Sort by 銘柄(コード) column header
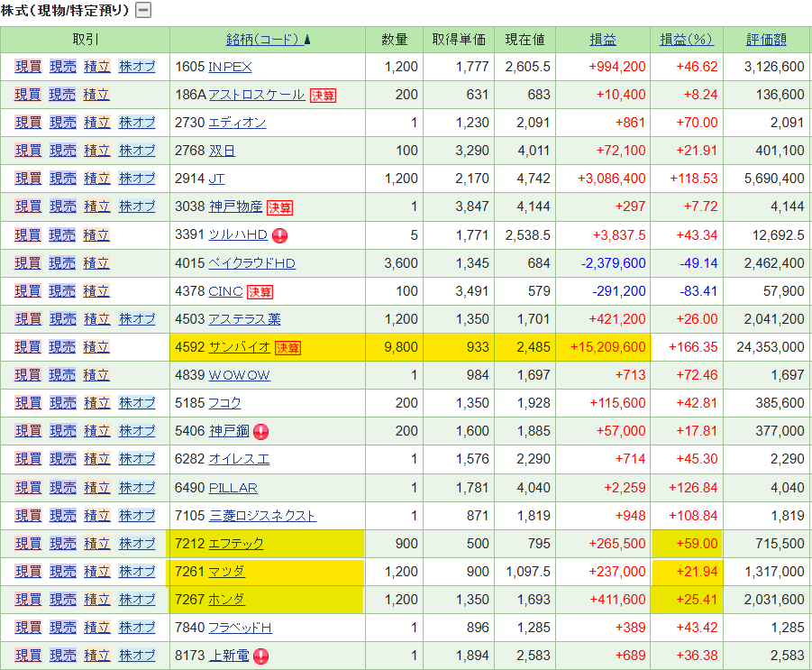 (x=269, y=40)
